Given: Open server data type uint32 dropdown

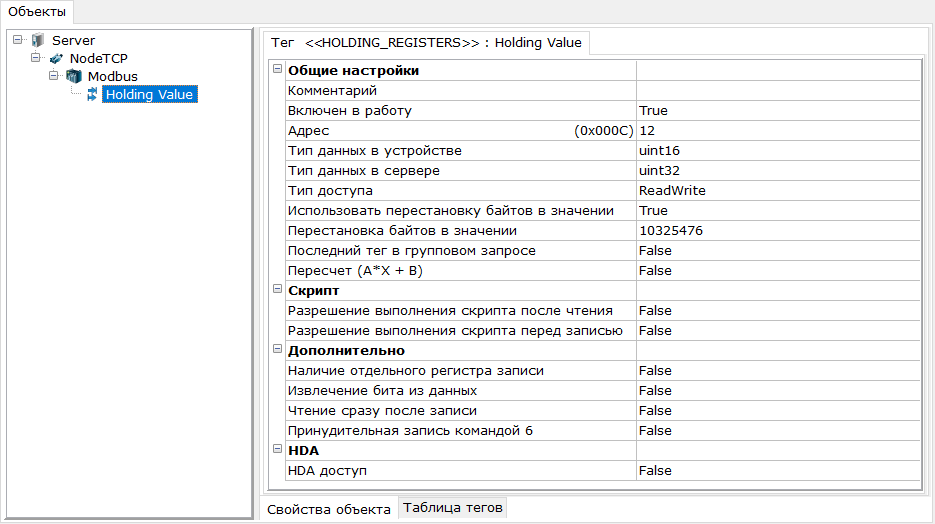Looking at the screenshot, I should click(x=778, y=170).
